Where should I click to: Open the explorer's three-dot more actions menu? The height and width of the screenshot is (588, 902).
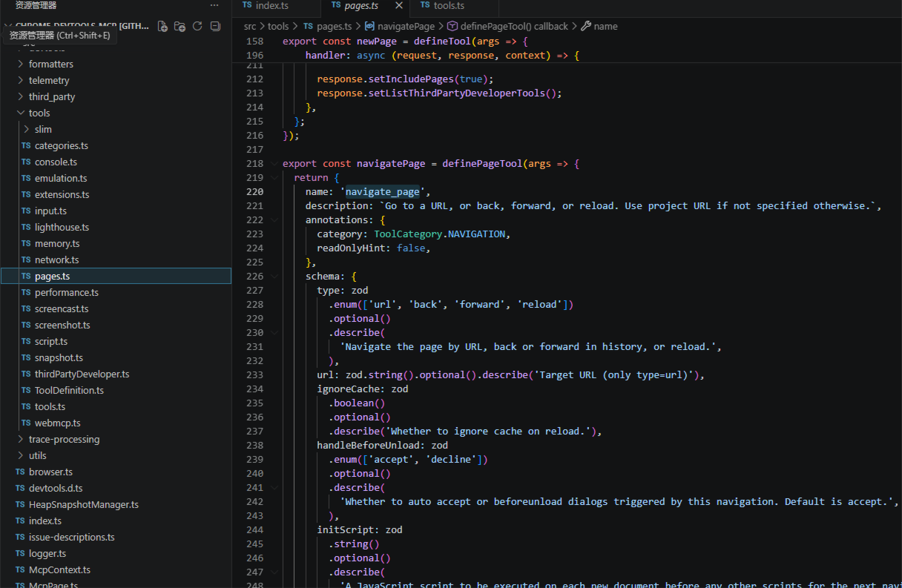coord(214,5)
